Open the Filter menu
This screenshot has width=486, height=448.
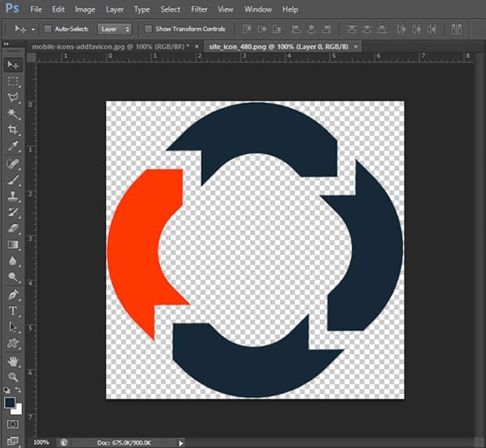tap(199, 9)
